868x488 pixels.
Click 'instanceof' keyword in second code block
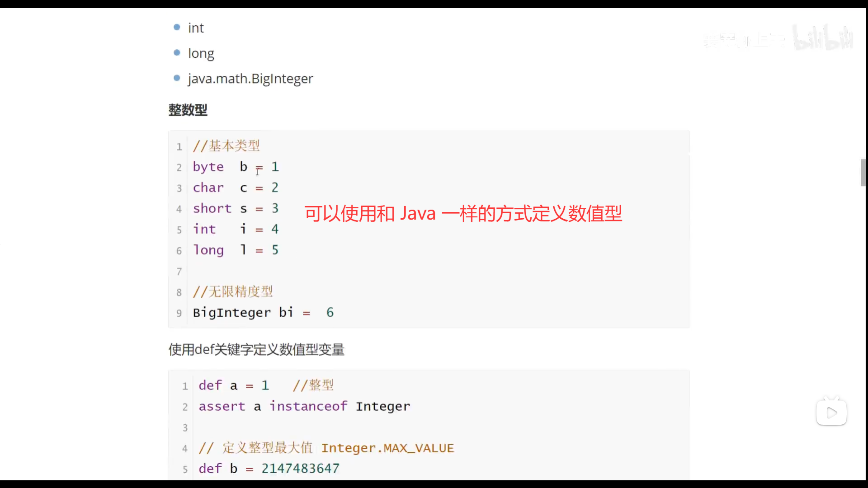pos(308,406)
